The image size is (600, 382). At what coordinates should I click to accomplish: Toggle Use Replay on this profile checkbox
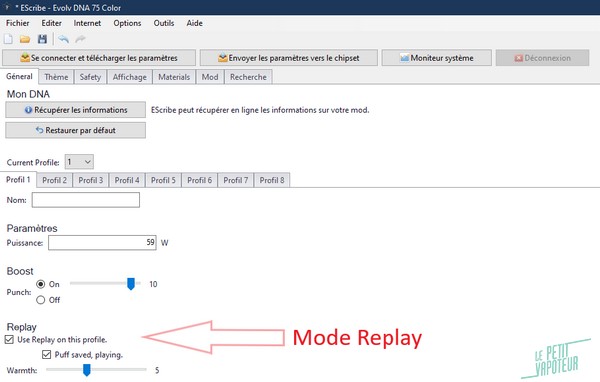click(x=10, y=340)
